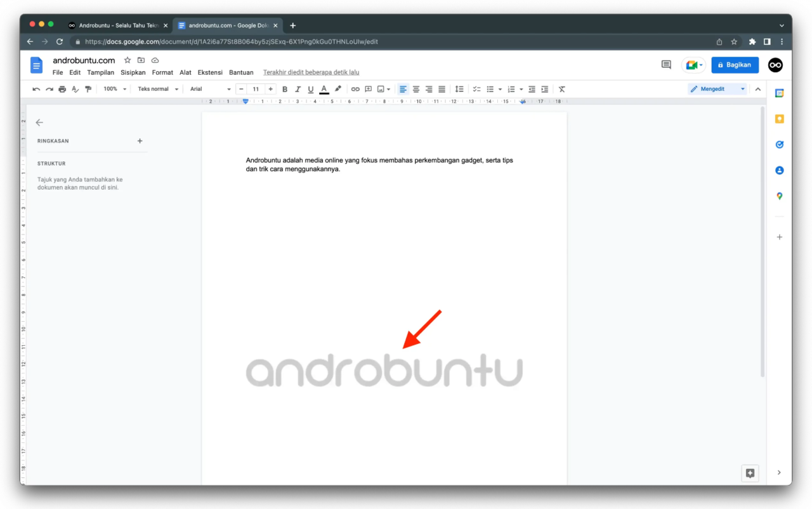Open the Teks normal style dropdown
812x509 pixels.
158,89
